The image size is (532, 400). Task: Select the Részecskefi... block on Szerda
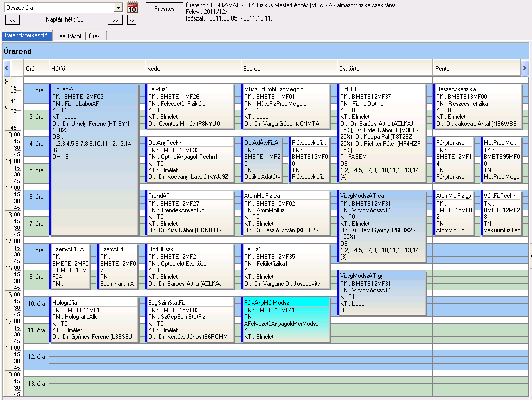click(x=310, y=159)
